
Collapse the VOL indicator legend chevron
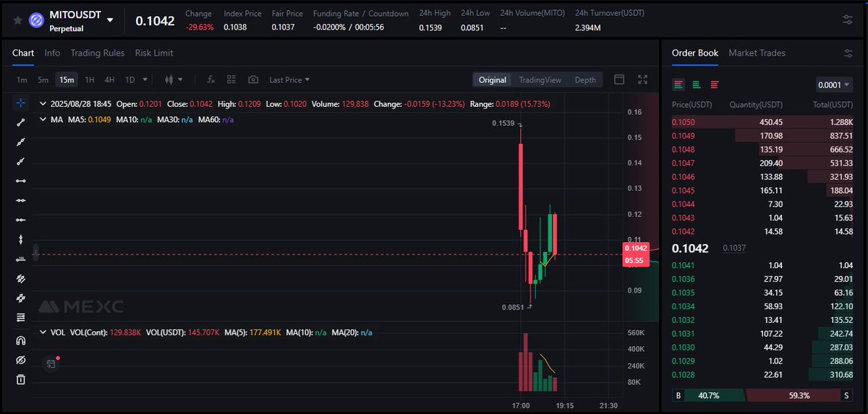click(x=43, y=332)
